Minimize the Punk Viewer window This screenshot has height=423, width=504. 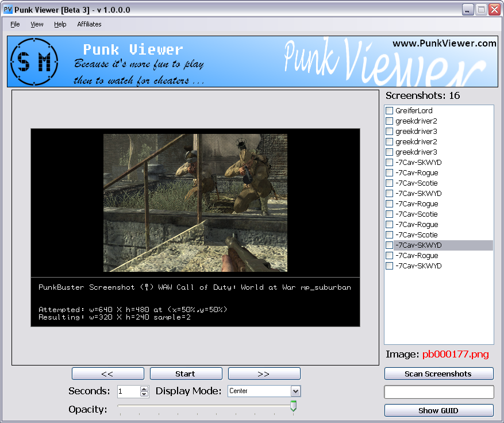click(468, 10)
